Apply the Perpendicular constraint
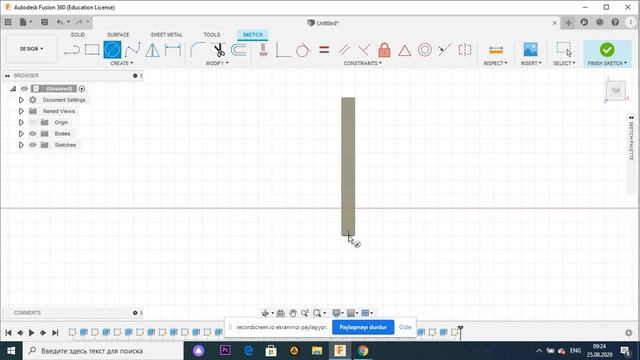The height and width of the screenshot is (360, 640). coord(364,50)
